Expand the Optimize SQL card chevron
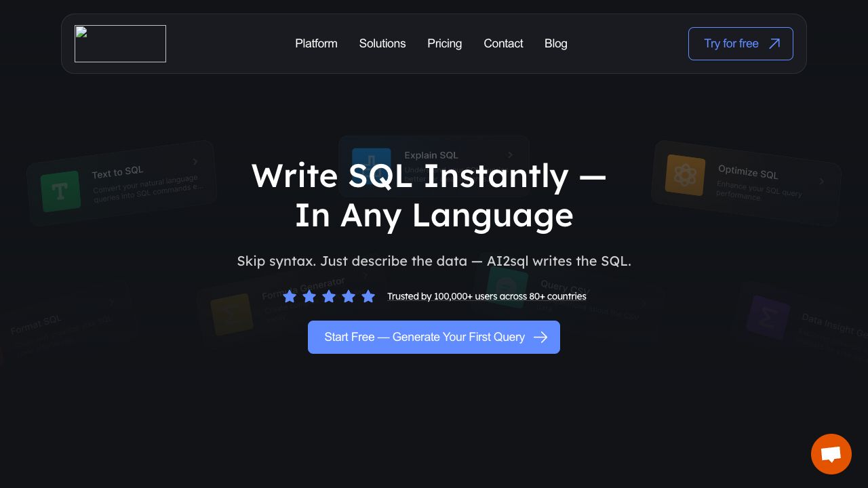The image size is (868, 488). point(821,181)
